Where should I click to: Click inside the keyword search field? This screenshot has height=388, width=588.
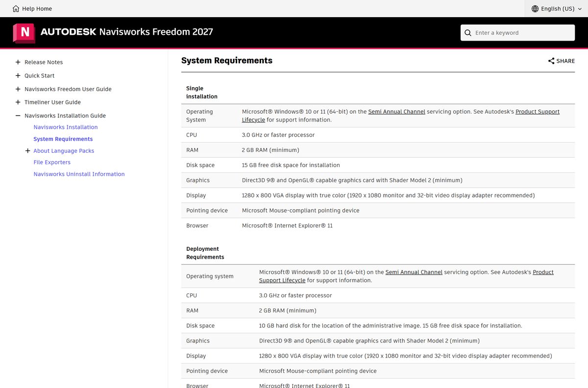517,33
